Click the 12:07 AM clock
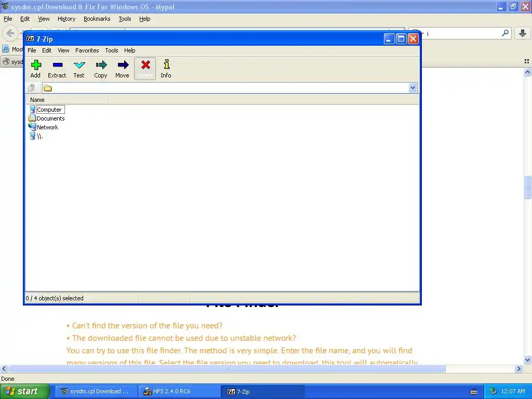 point(513,391)
